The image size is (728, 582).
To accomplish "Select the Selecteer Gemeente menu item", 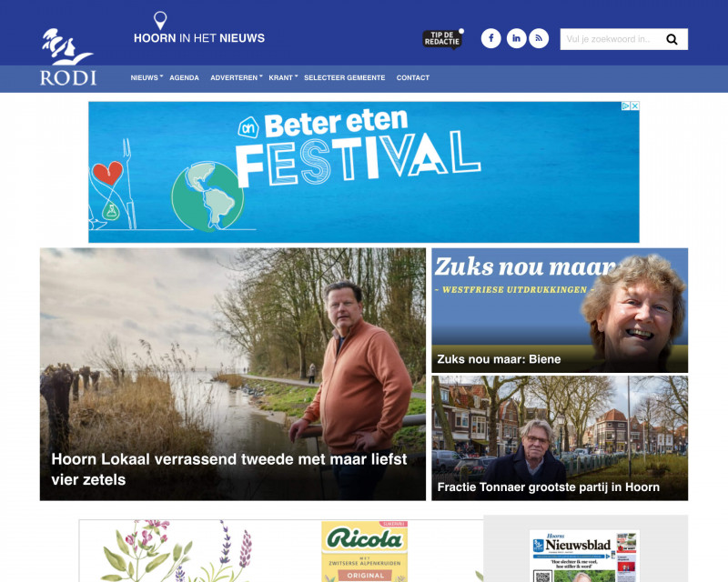I will [x=345, y=77].
